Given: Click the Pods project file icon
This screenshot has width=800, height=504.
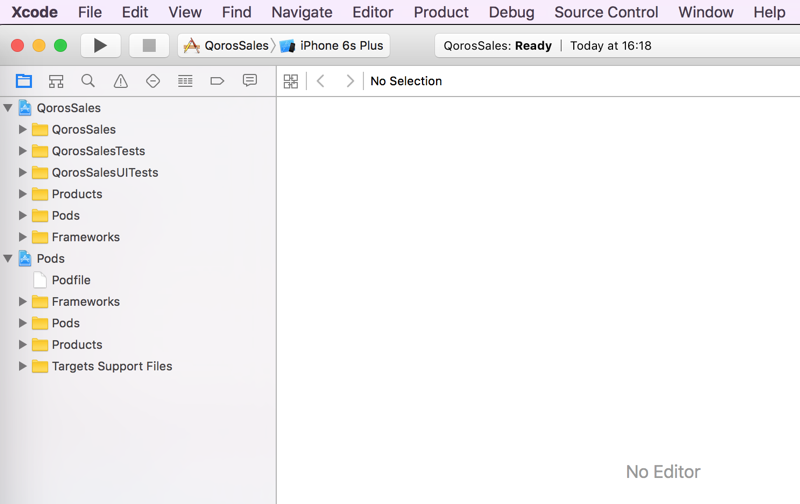Looking at the screenshot, I should point(25,258).
